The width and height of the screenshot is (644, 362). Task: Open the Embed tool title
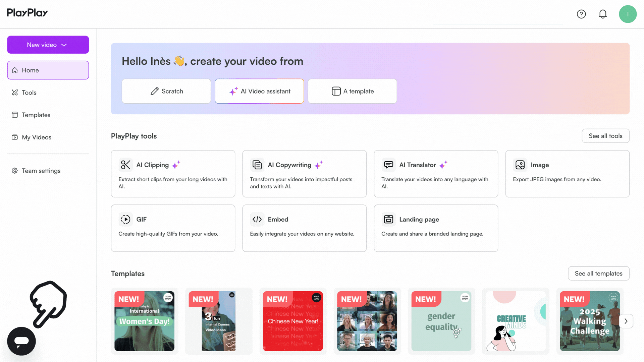[278, 219]
